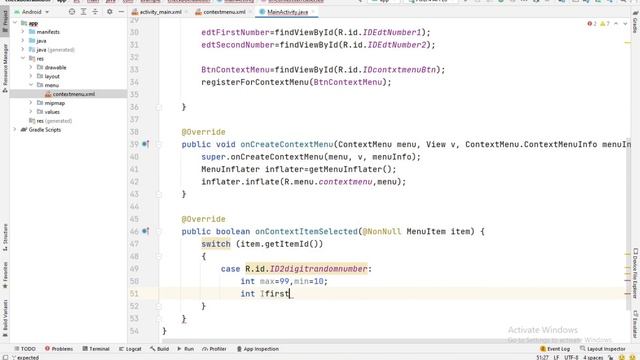Open the Layout Inspector
This screenshot has width=640, height=360.
602,349
